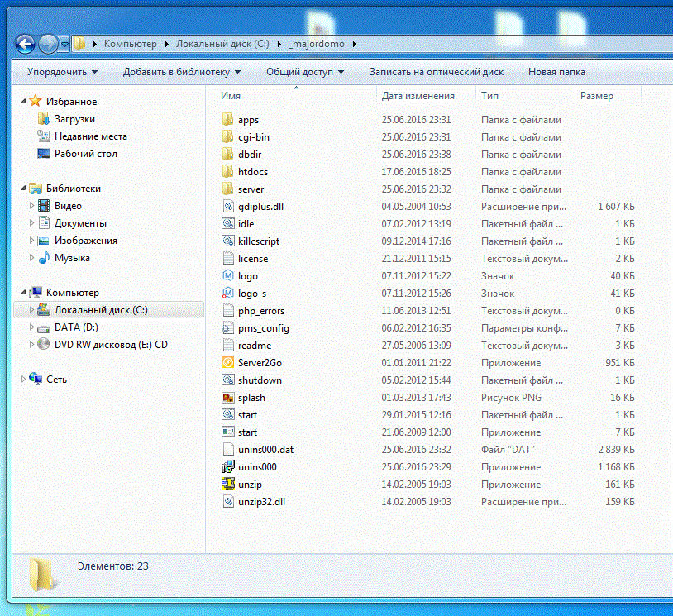
Task: Click the splash PNG image icon
Action: (229, 398)
